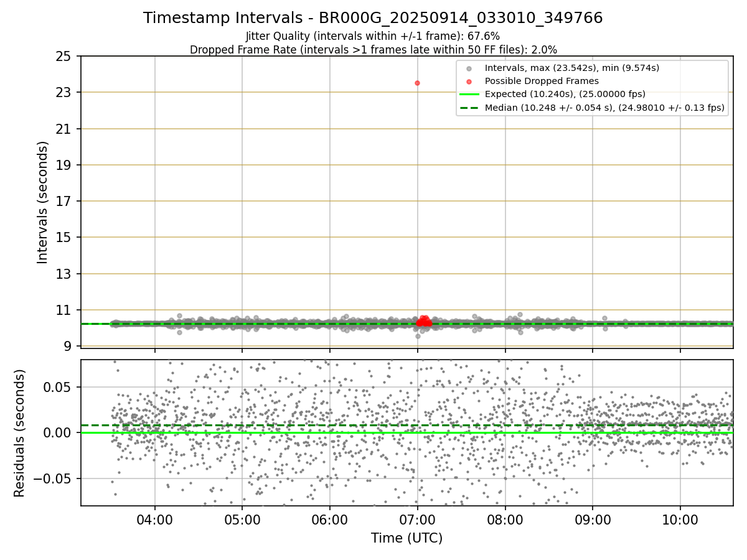The width and height of the screenshot is (747, 560).
Task: Click the 'Time (UTC)' x-axis label
Action: tap(406, 538)
